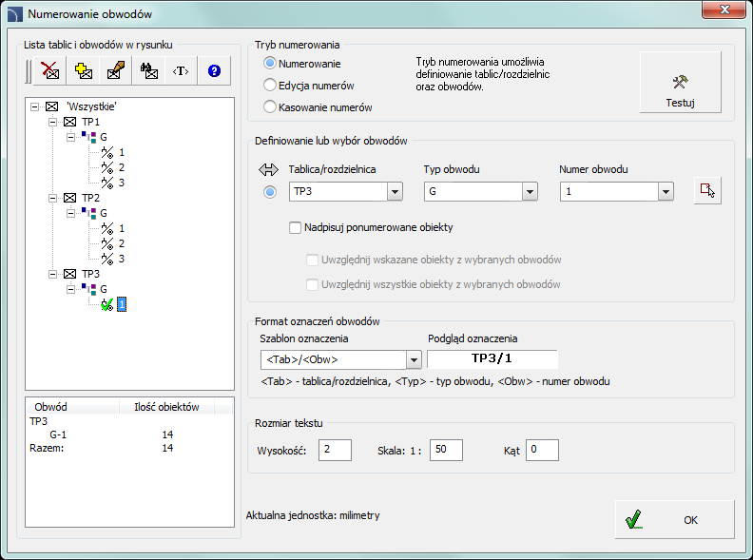This screenshot has width=753, height=560.
Task: Select circuit 2 under TP1 in tree
Action: (x=122, y=167)
